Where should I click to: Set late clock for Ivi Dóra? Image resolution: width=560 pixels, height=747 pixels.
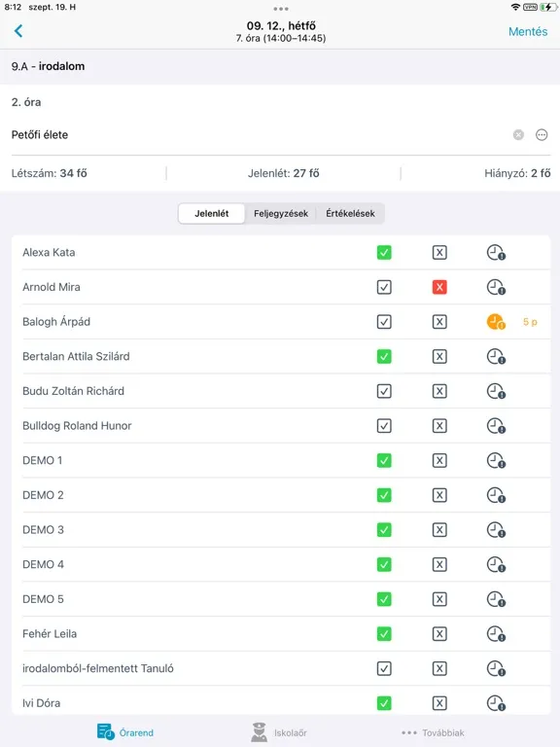pyautogui.click(x=496, y=703)
